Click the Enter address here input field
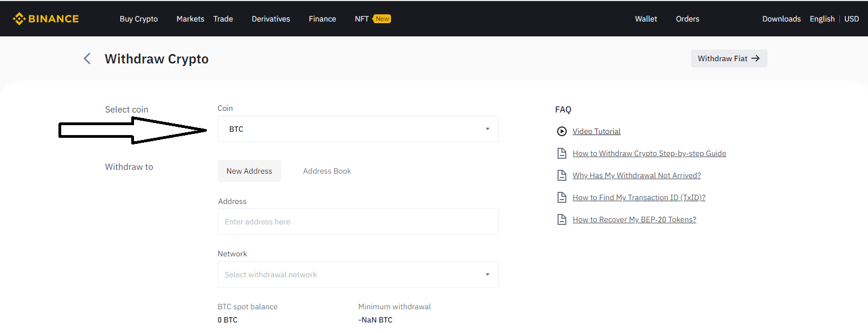The image size is (868, 333). point(358,222)
